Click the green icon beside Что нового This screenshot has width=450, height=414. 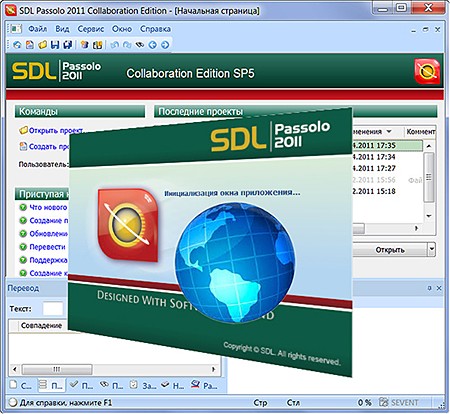23,207
